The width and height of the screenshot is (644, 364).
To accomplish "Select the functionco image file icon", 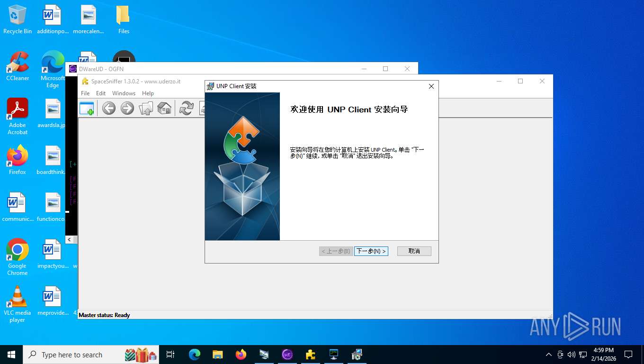I will pos(53,207).
